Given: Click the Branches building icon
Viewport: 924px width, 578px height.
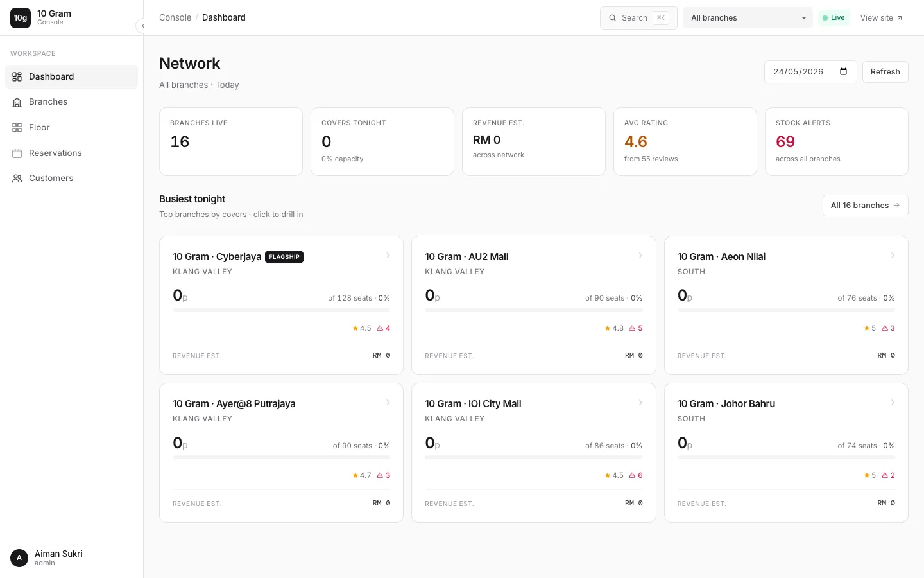Looking at the screenshot, I should tap(17, 102).
